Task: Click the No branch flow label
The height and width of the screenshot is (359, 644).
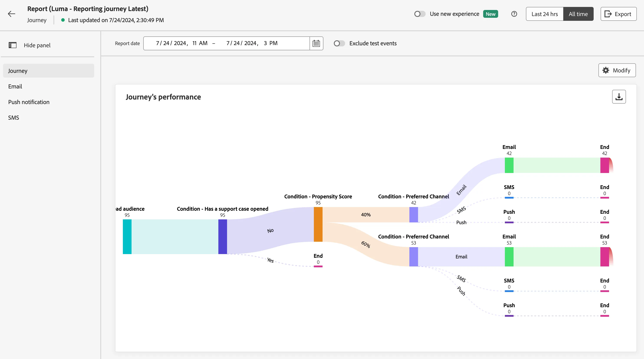Action: click(x=270, y=231)
